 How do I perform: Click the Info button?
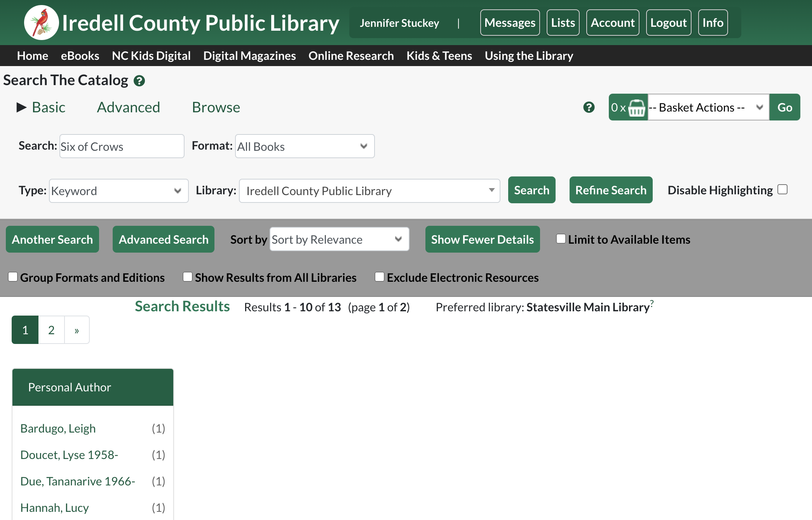[x=713, y=23]
